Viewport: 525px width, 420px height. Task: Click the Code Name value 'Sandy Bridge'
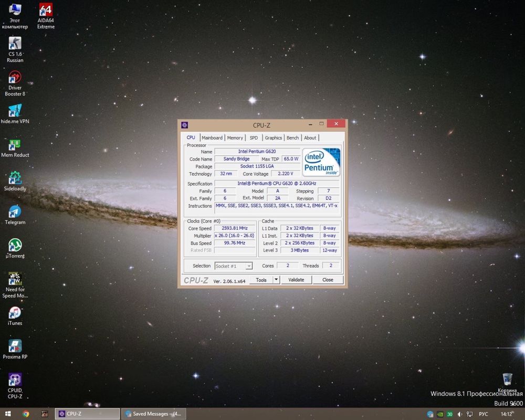236,159
